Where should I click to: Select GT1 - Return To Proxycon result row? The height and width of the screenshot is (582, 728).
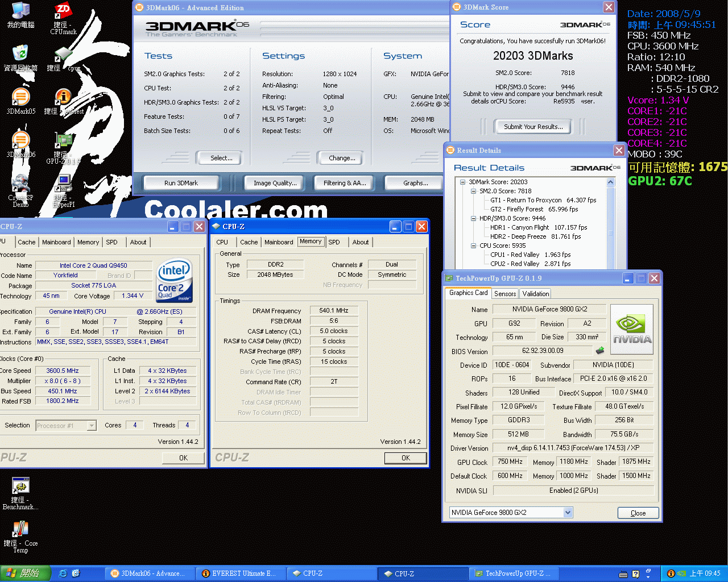click(x=543, y=200)
